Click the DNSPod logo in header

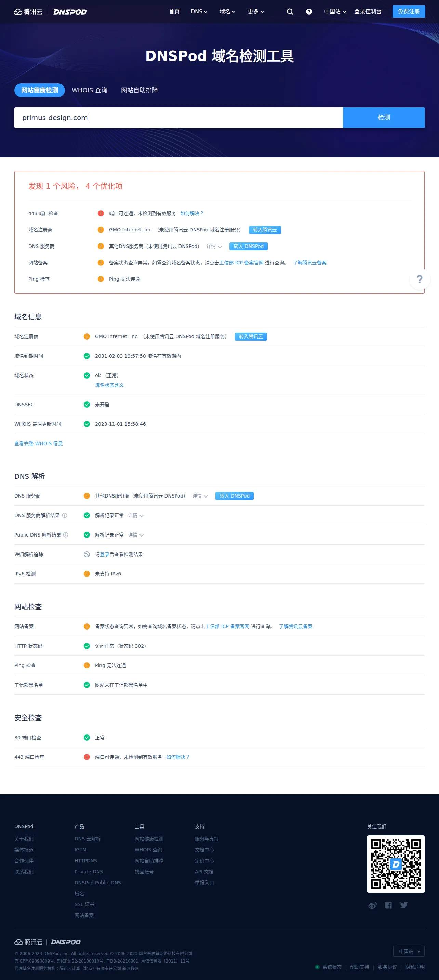click(x=70, y=12)
